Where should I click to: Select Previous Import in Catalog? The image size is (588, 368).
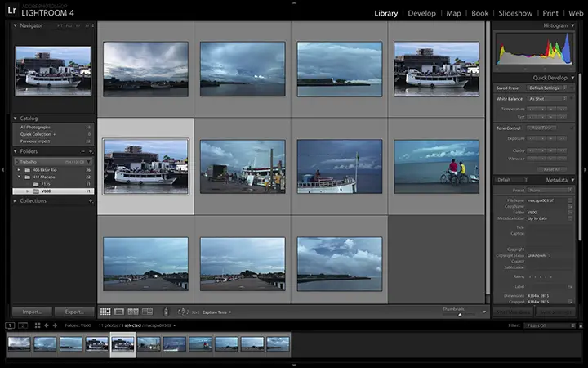point(53,141)
